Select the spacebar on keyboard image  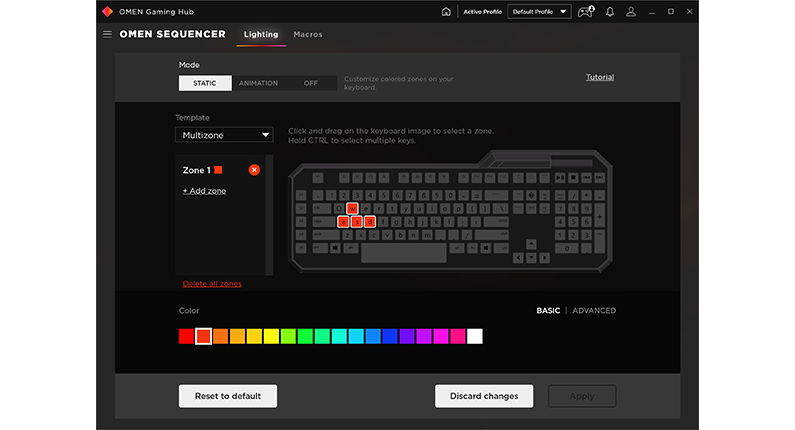404,252
